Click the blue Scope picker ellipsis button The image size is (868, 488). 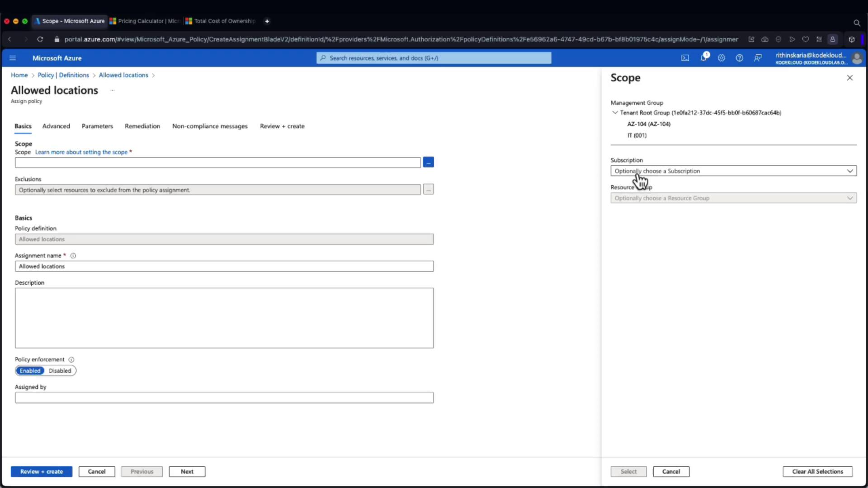428,162
